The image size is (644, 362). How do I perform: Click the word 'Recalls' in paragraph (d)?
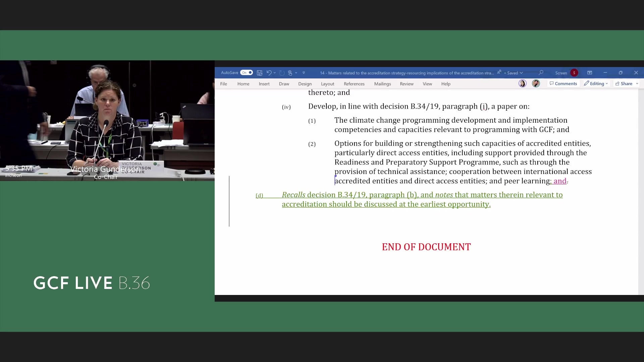click(x=293, y=195)
